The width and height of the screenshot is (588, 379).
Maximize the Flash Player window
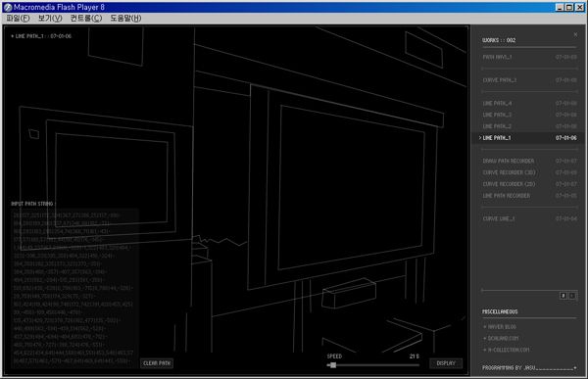click(x=568, y=7)
